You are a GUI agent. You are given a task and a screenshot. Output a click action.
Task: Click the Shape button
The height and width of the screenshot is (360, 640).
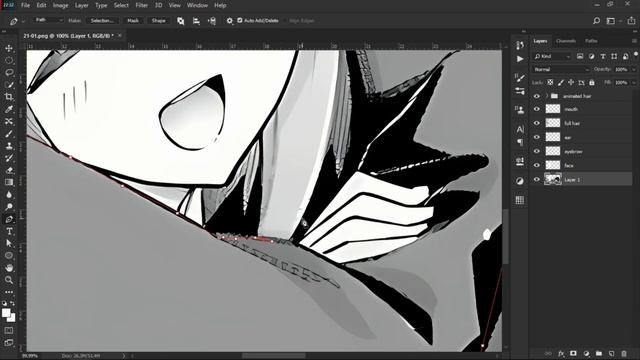click(158, 20)
